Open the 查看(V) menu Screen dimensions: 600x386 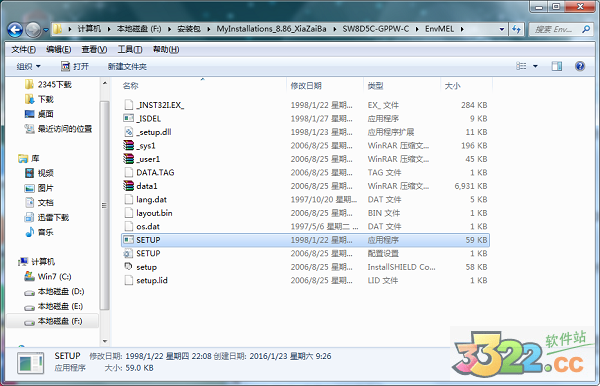point(94,49)
